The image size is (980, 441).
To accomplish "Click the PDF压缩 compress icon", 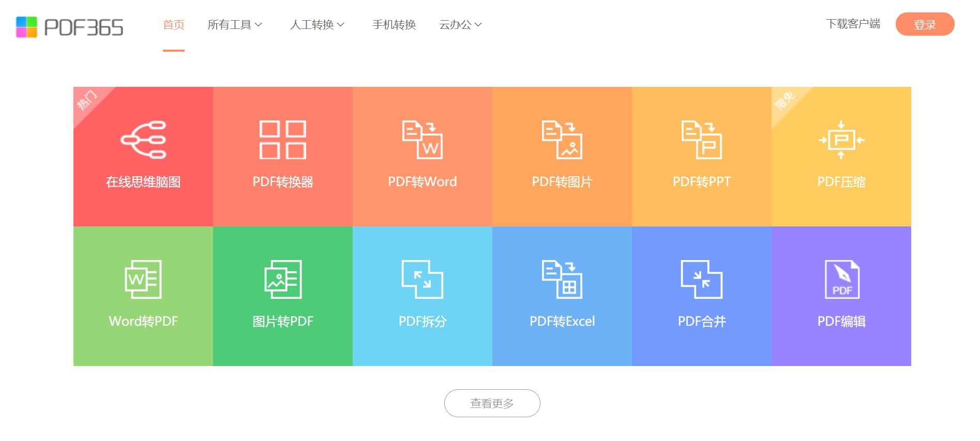I will click(841, 140).
